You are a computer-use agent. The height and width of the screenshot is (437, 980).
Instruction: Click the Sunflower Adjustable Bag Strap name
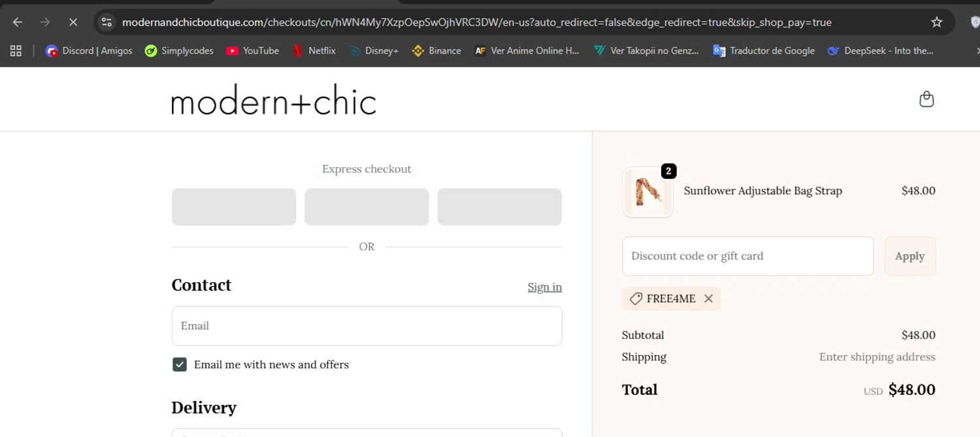coord(763,191)
